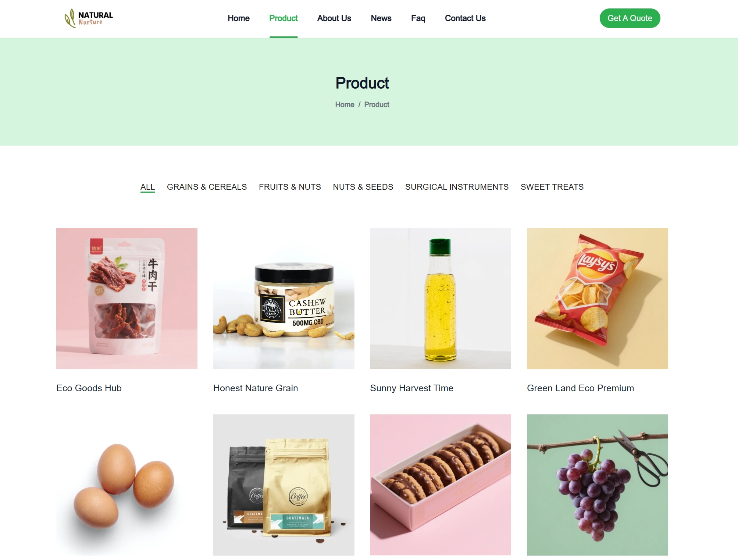Open the oil bottle product image
The height and width of the screenshot is (560, 738).
pyautogui.click(x=441, y=299)
